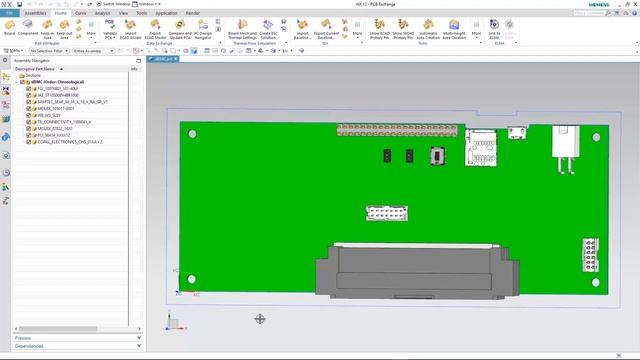Start Multi-Height Area Creation

[454, 29]
